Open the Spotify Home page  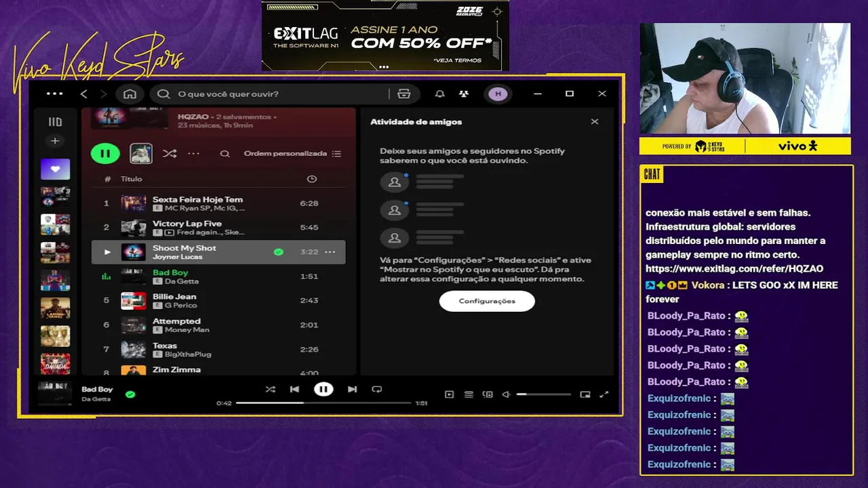130,94
